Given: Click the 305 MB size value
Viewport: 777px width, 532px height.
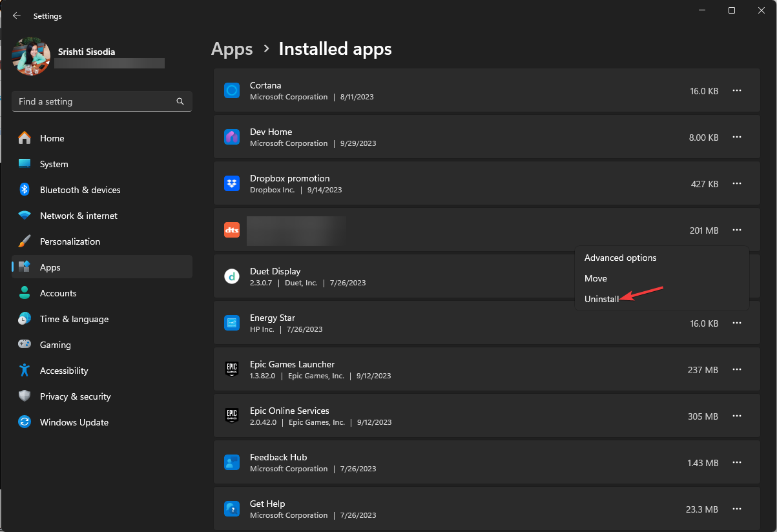Looking at the screenshot, I should point(703,416).
